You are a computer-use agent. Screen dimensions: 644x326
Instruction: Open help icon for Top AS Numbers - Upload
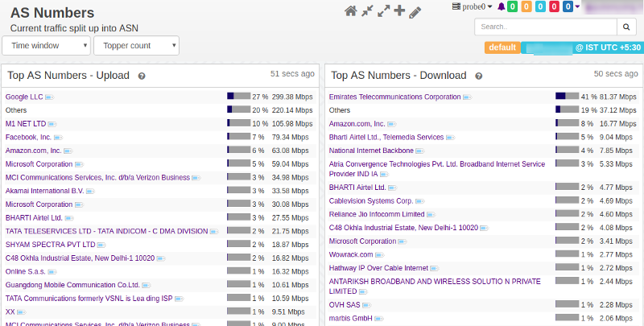coord(142,76)
